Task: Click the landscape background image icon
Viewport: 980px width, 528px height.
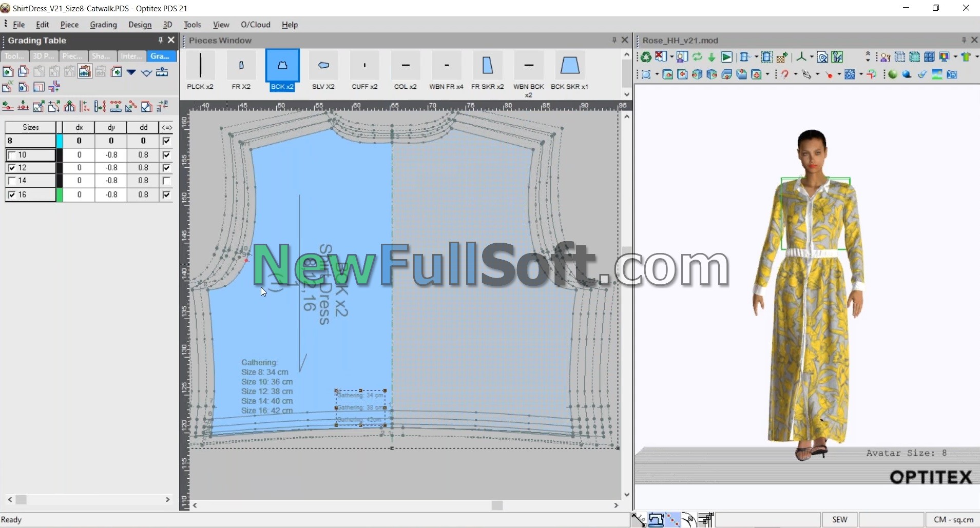Action: tap(937, 74)
